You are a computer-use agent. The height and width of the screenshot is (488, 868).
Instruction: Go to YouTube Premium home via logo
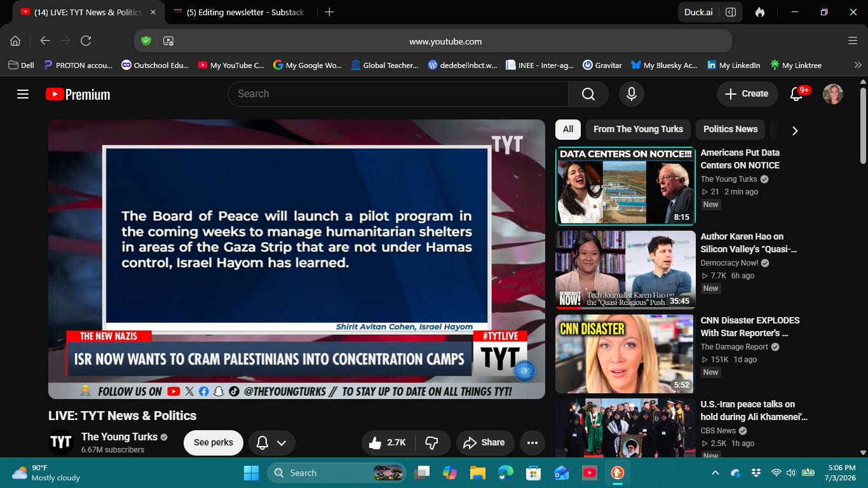[78, 94]
